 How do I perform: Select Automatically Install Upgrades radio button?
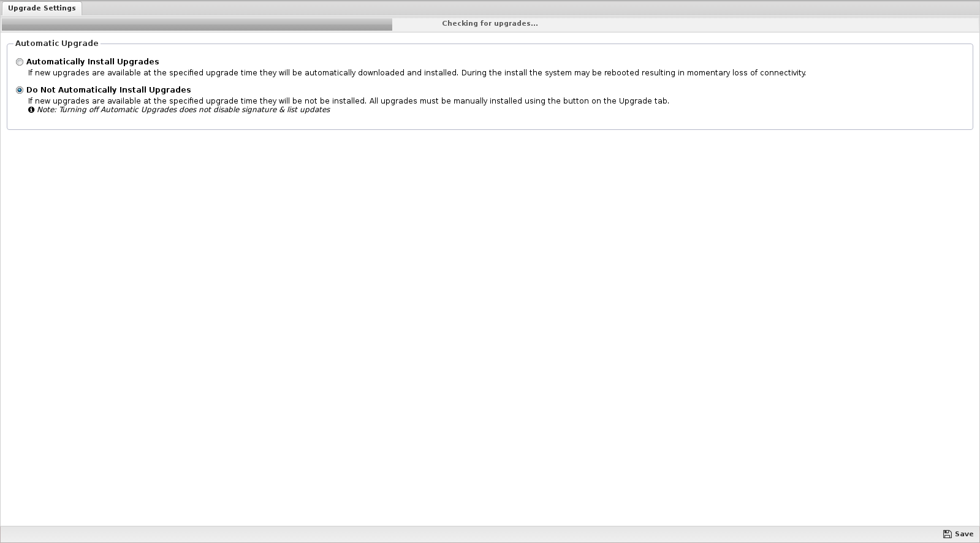(x=20, y=62)
